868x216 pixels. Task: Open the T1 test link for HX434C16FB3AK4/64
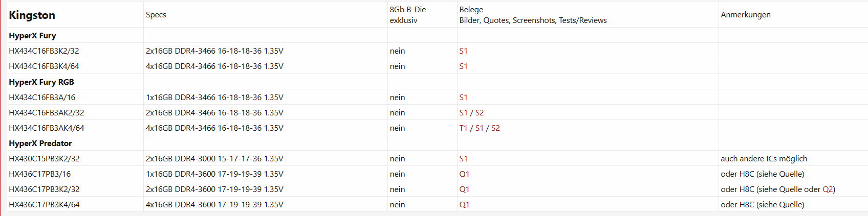(x=463, y=128)
